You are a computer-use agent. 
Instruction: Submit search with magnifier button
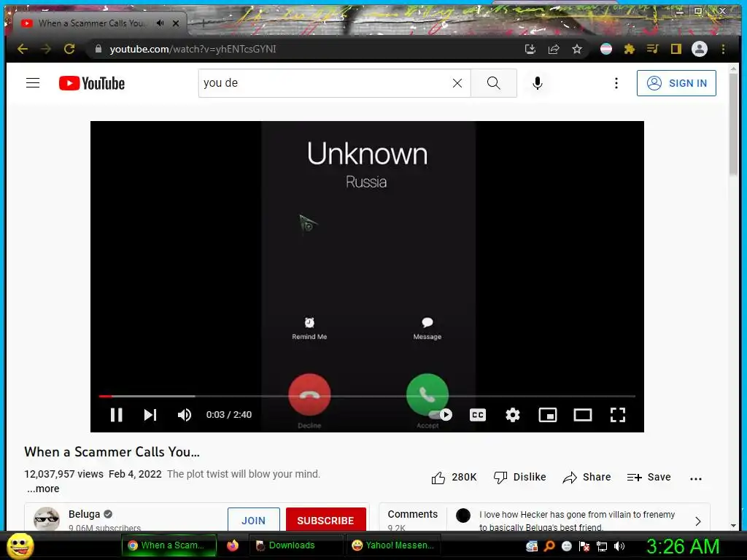(494, 83)
